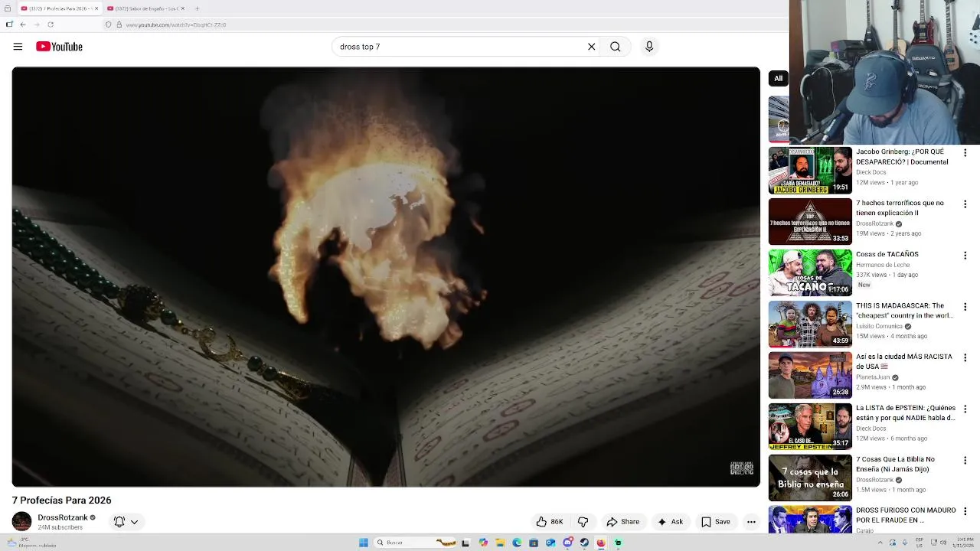Reload the YouTube page
This screenshot has height=551, width=980.
[x=51, y=24]
